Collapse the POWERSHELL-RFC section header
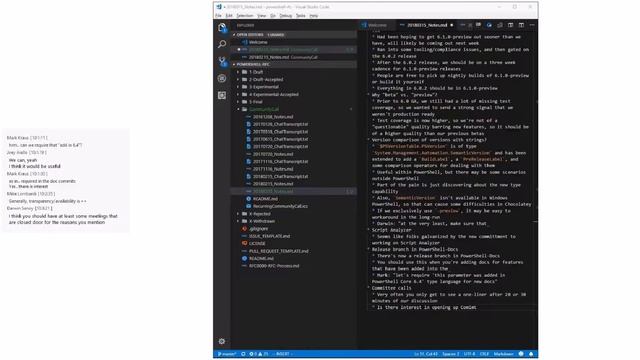Image resolution: width=640 pixels, height=360 pixels. click(294, 64)
